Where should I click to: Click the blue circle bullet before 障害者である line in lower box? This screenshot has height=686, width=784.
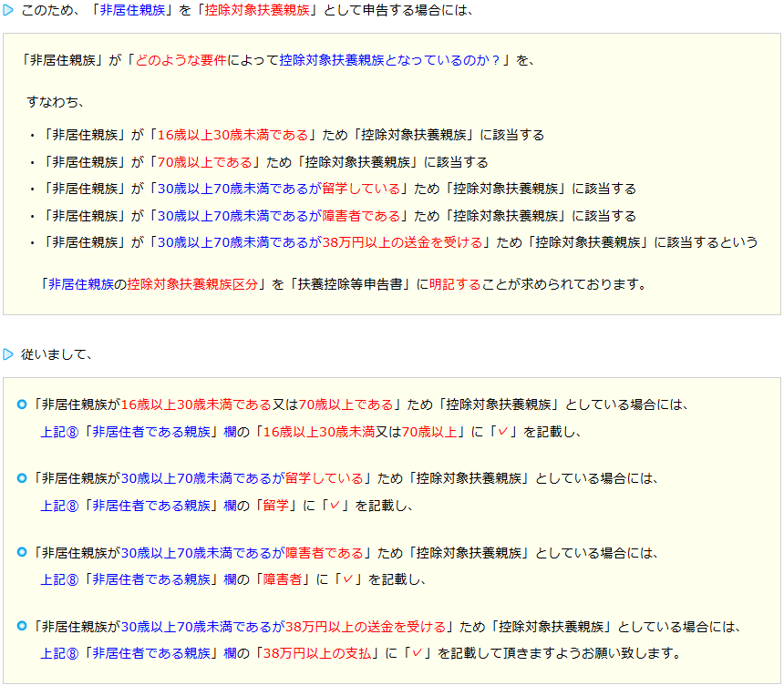(22, 552)
